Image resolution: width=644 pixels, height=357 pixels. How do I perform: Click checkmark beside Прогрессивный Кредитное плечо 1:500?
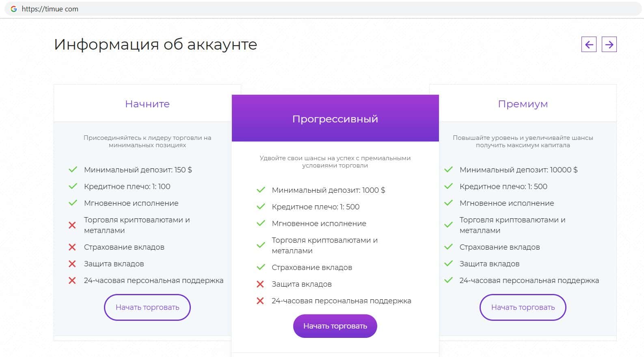coord(261,207)
